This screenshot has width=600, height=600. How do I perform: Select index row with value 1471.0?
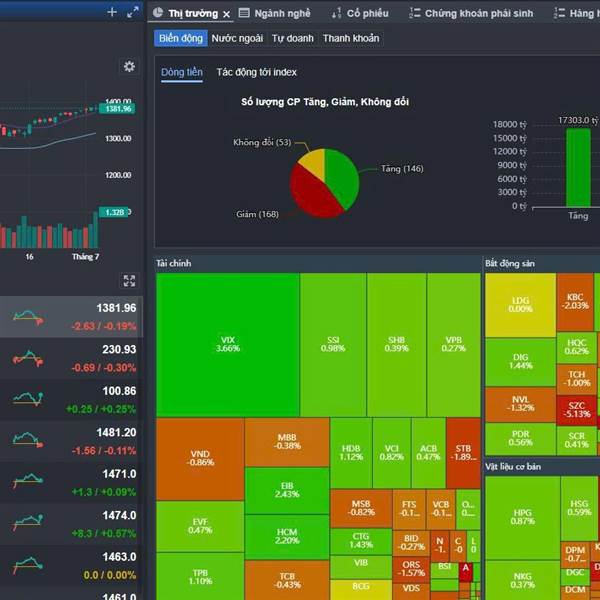point(72,483)
